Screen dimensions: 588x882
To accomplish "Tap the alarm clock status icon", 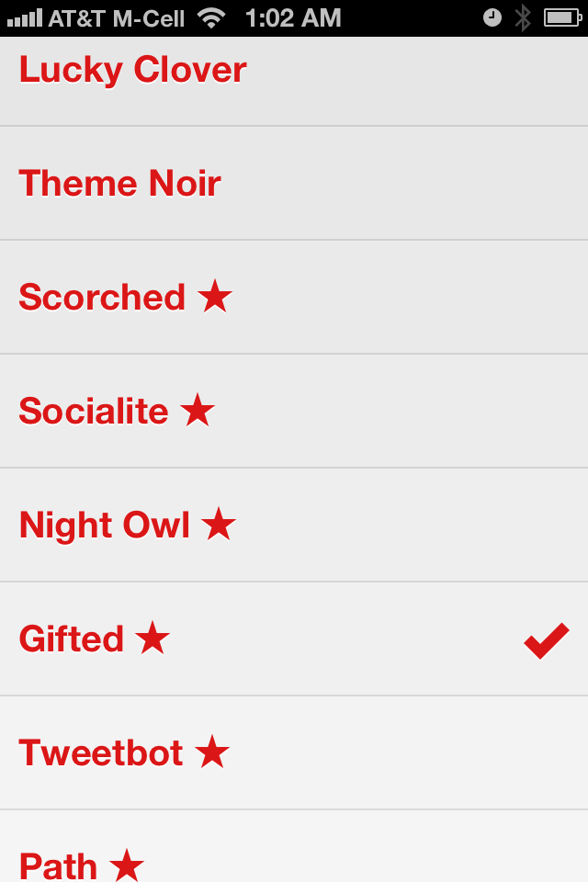I will [x=492, y=17].
